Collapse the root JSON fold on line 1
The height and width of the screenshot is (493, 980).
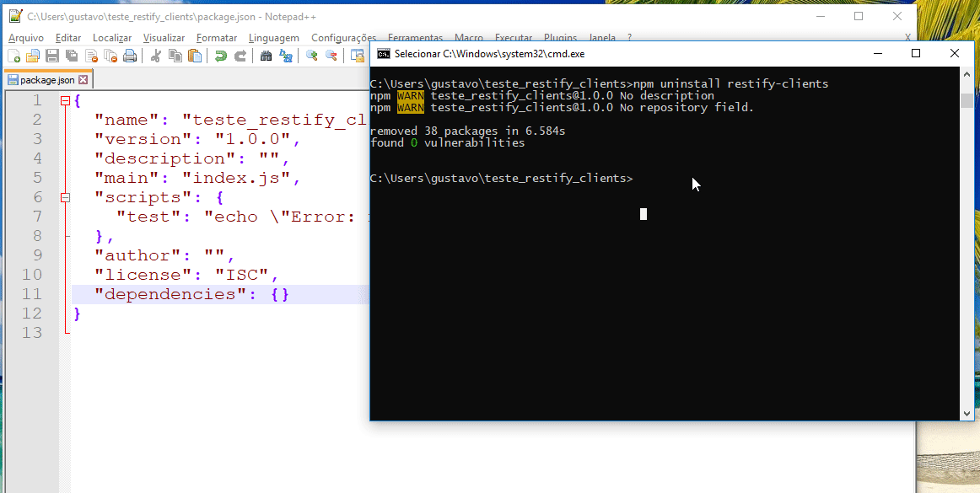66,99
